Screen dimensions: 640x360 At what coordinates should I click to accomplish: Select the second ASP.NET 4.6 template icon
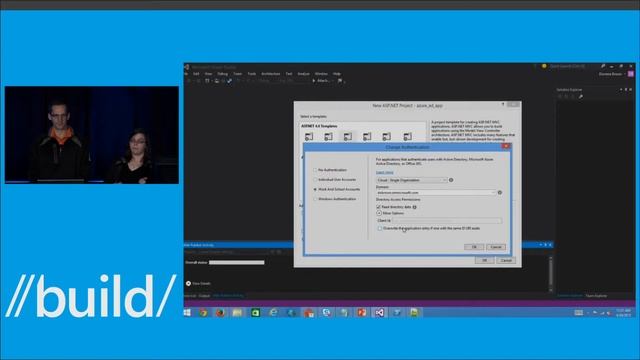pos(328,137)
